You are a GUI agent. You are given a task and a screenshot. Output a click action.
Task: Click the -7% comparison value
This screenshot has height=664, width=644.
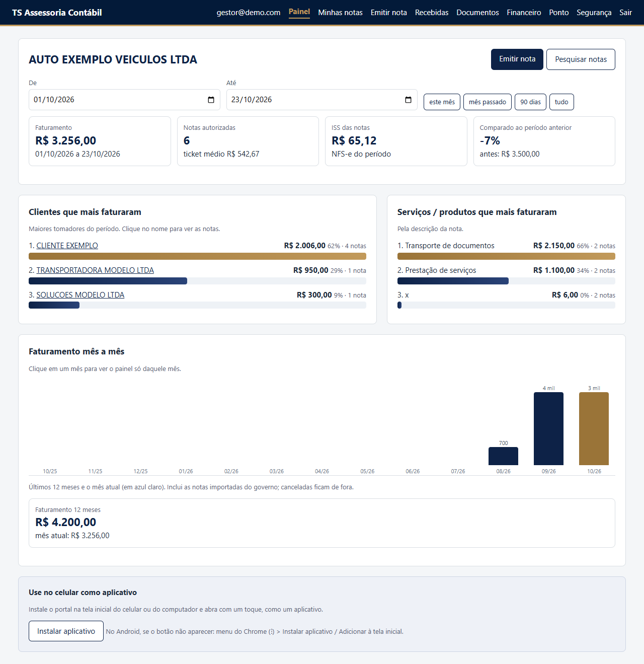click(x=490, y=140)
